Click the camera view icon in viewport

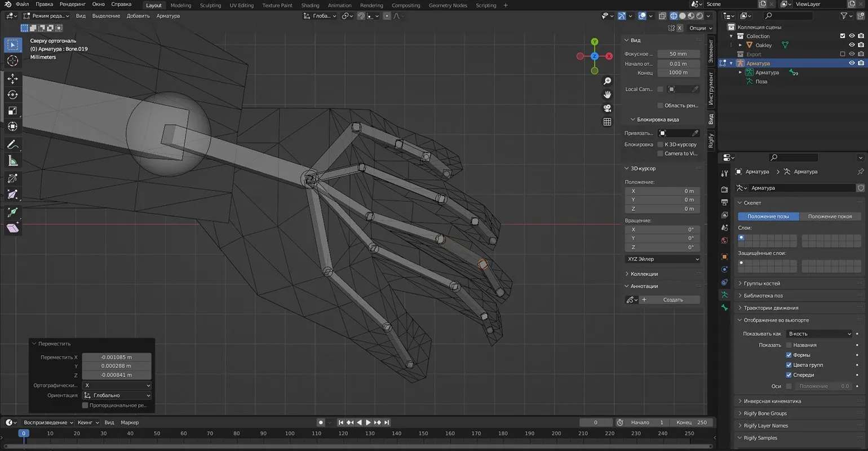tap(607, 108)
